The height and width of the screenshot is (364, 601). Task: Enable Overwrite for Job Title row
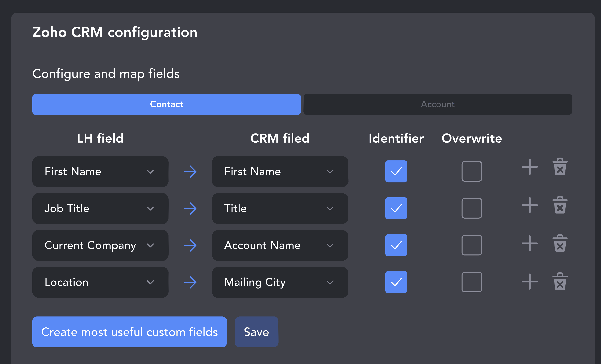[x=472, y=208]
